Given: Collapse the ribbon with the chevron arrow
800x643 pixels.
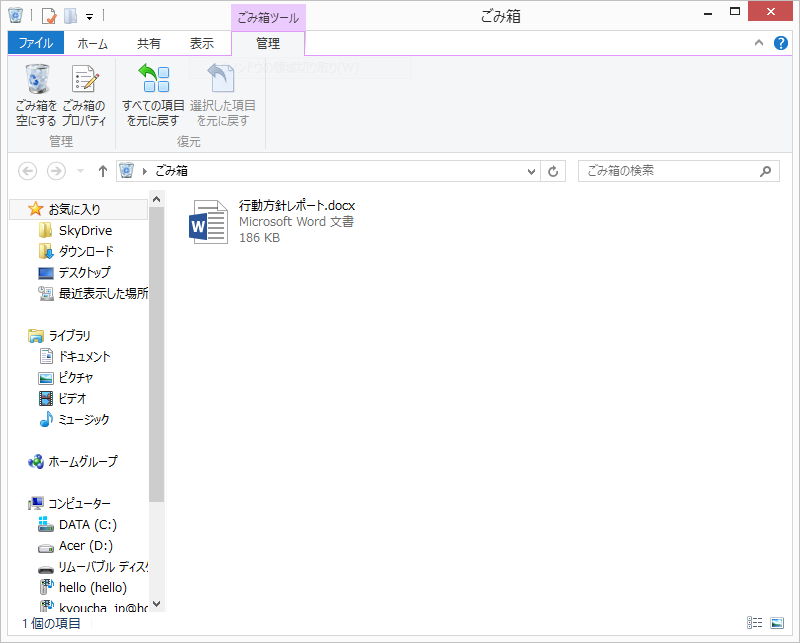Looking at the screenshot, I should [759, 43].
